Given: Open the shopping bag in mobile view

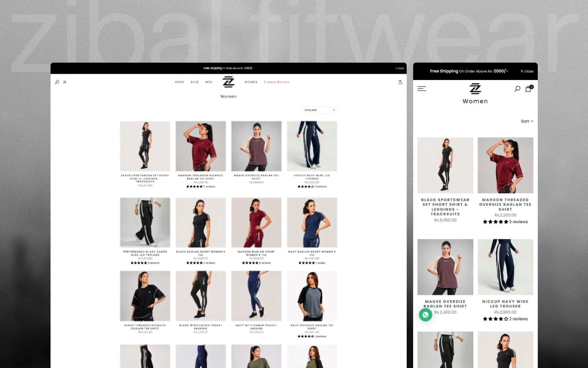Looking at the screenshot, I should tap(528, 89).
